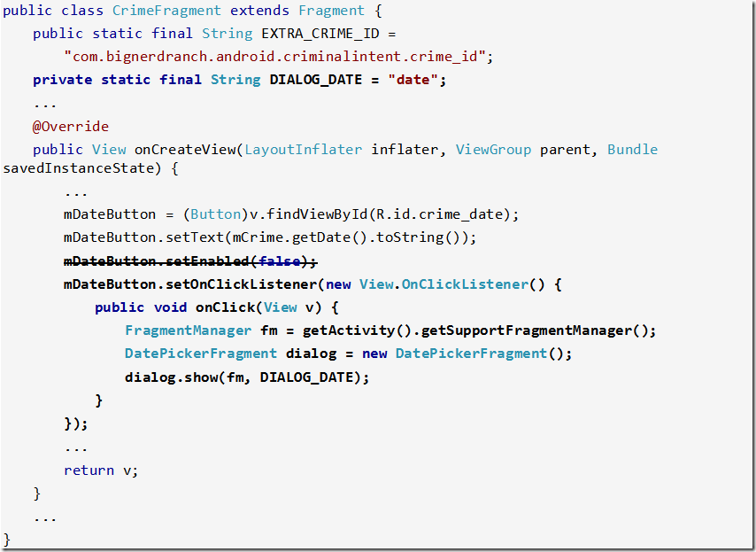Image resolution: width=756 pixels, height=552 pixels.
Task: Click getSupportFragmentManager() call
Action: pos(535,330)
